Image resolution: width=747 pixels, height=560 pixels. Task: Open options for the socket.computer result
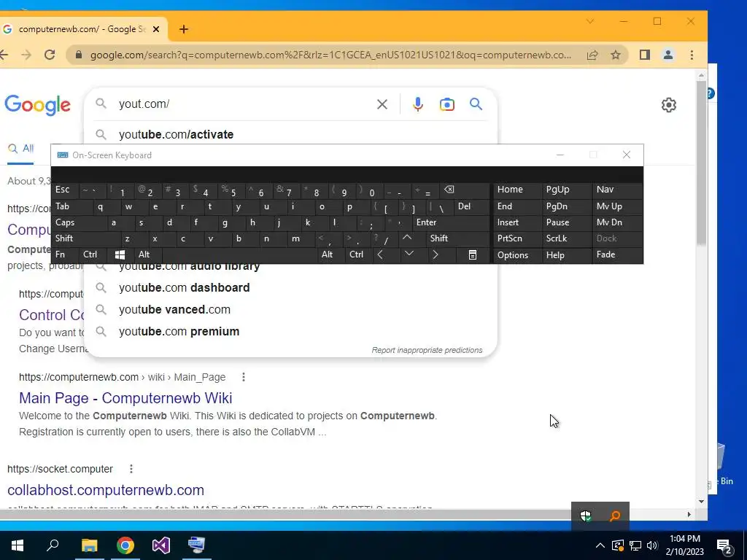pyautogui.click(x=131, y=469)
